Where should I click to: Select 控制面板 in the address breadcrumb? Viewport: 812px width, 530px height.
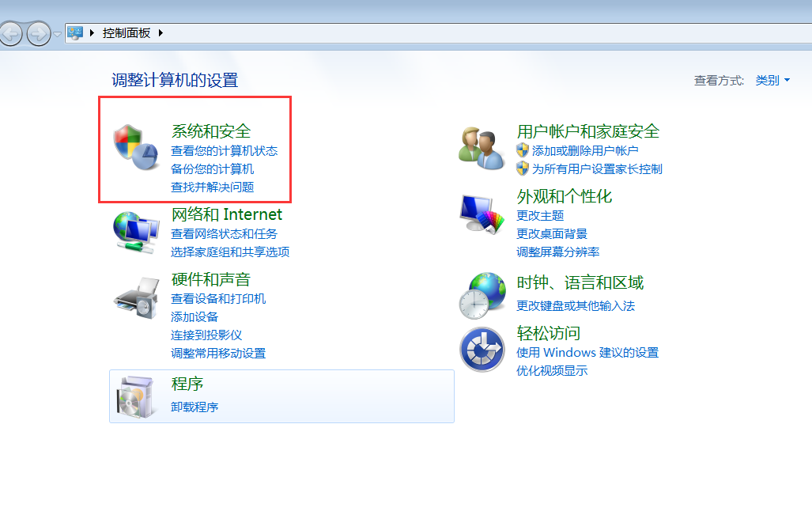point(127,33)
